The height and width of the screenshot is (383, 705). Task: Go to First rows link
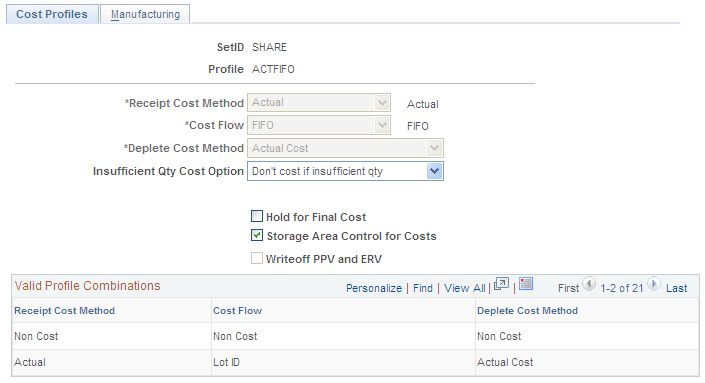pyautogui.click(x=568, y=288)
